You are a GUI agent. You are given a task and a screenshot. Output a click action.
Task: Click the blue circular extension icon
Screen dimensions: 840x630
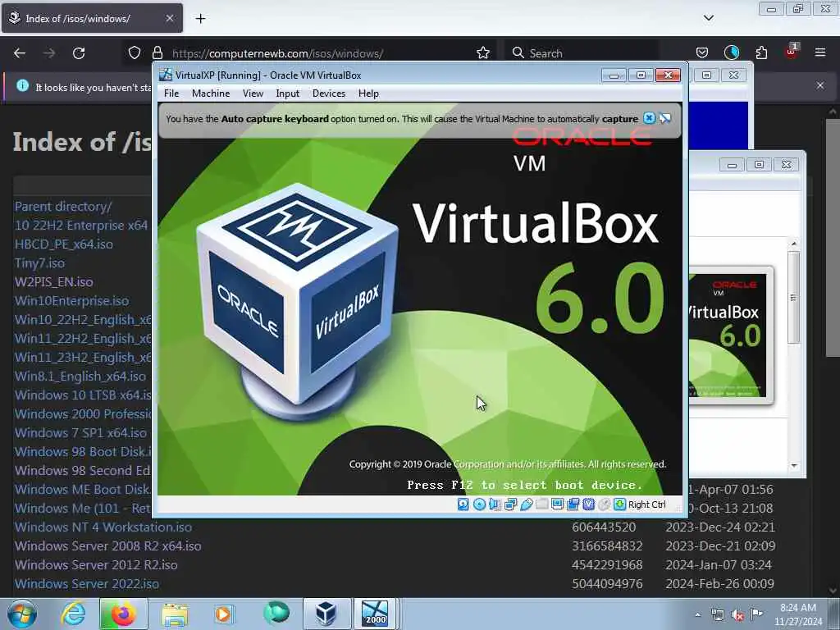coord(731,52)
